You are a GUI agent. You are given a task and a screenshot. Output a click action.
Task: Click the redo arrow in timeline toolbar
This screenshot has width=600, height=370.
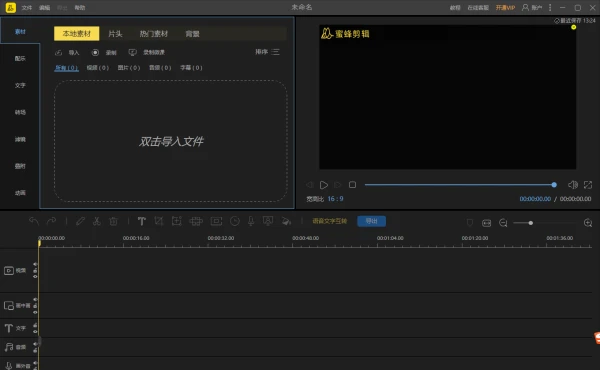point(51,221)
